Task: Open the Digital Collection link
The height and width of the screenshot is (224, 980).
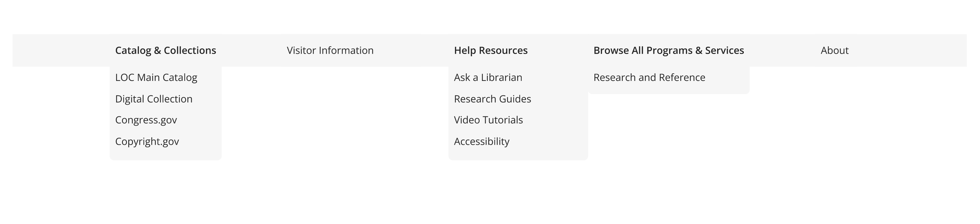Action: 154,99
